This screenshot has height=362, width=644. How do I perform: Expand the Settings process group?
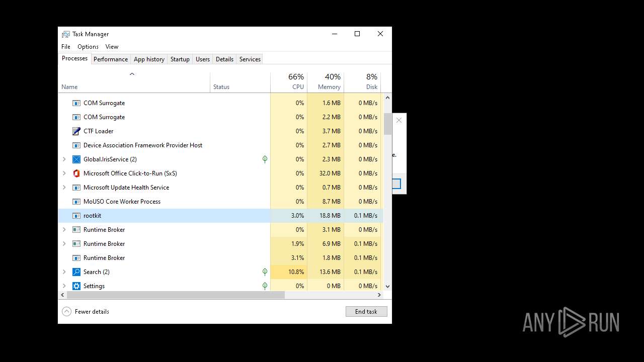click(64, 286)
